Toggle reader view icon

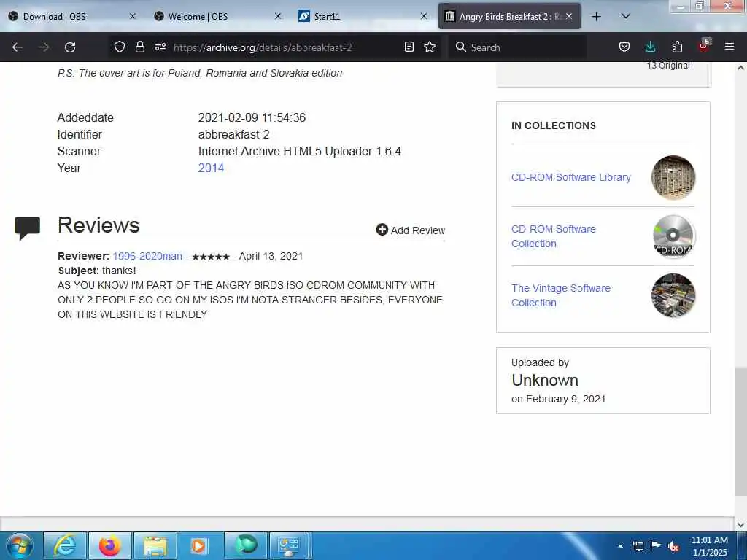pyautogui.click(x=409, y=47)
